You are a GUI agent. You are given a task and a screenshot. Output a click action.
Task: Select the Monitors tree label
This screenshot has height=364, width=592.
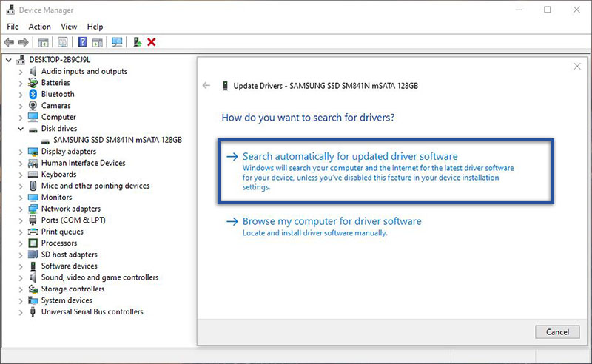tap(57, 197)
